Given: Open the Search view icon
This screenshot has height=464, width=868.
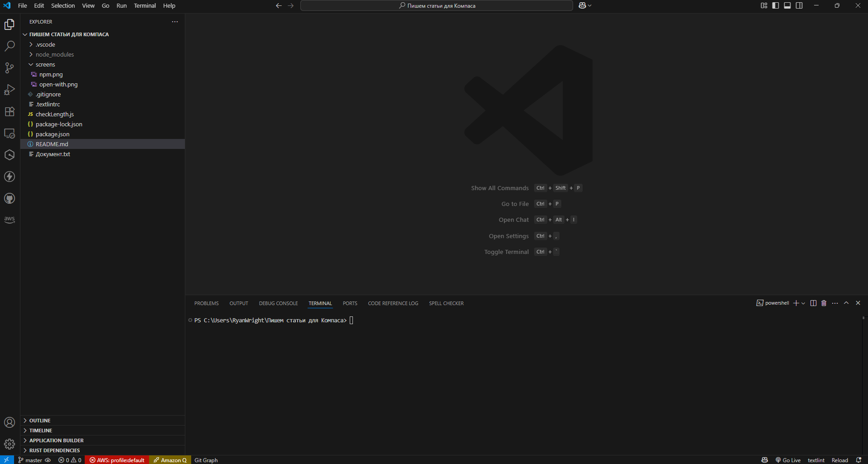Looking at the screenshot, I should coord(10,46).
